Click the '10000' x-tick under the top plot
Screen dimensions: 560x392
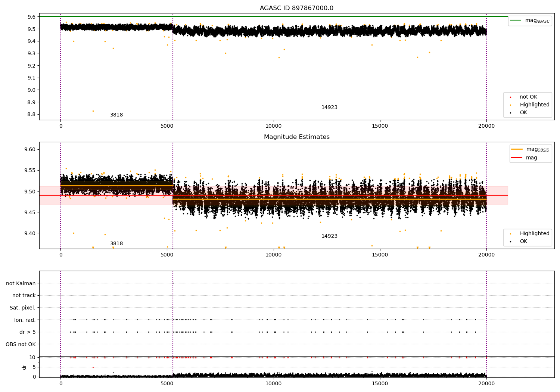pyautogui.click(x=273, y=126)
